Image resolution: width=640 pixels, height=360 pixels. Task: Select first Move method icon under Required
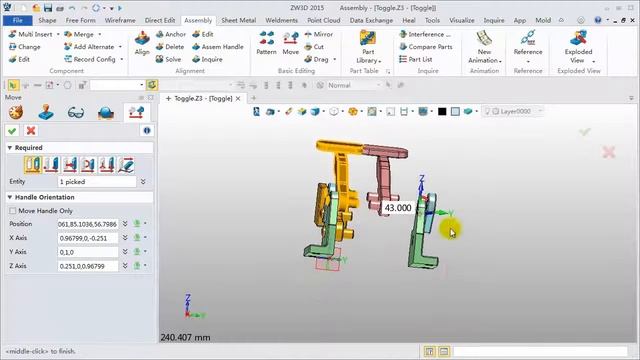pos(32,164)
